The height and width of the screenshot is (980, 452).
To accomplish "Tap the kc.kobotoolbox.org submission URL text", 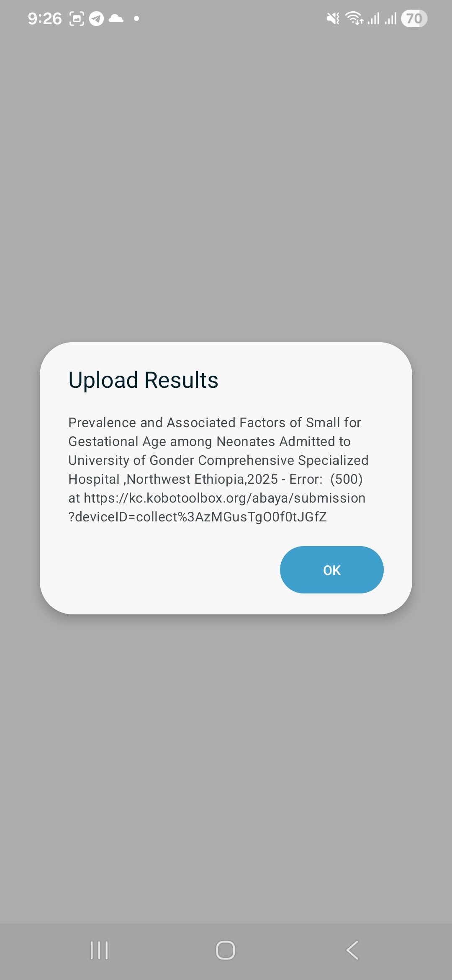I will pos(224,498).
